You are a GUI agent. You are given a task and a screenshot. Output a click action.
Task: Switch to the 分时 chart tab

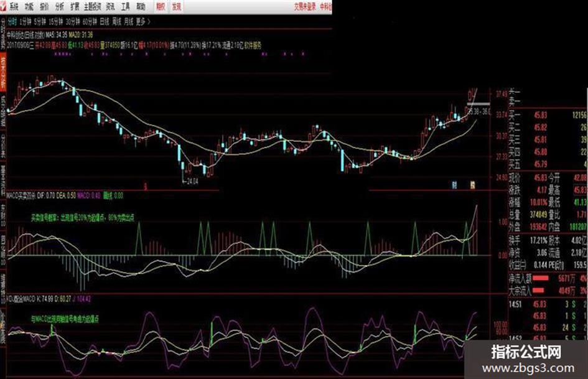point(12,22)
